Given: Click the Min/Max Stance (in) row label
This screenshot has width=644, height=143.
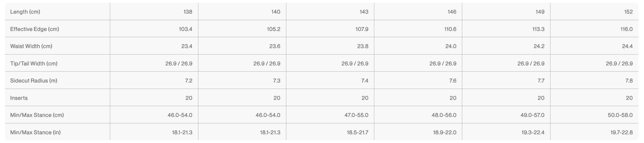Looking at the screenshot, I should pos(35,132).
